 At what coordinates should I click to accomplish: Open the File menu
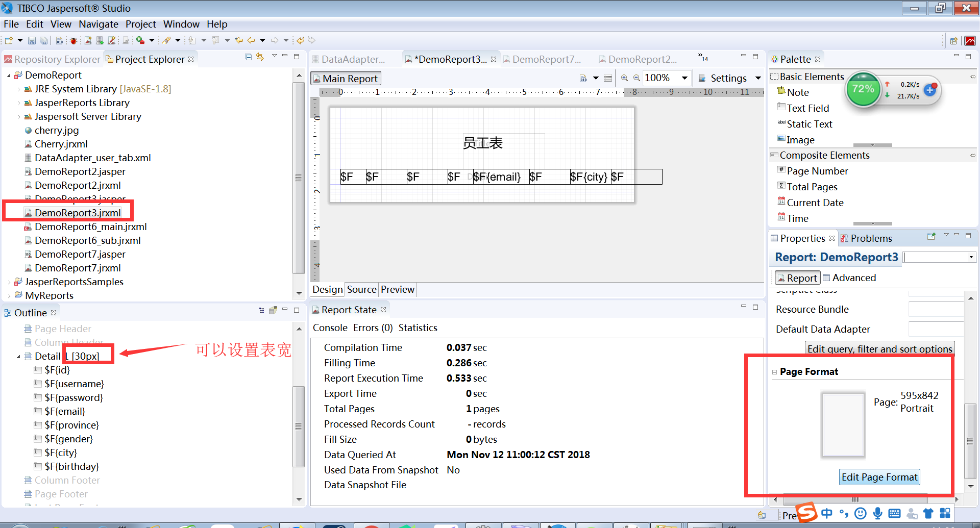pyautogui.click(x=11, y=24)
